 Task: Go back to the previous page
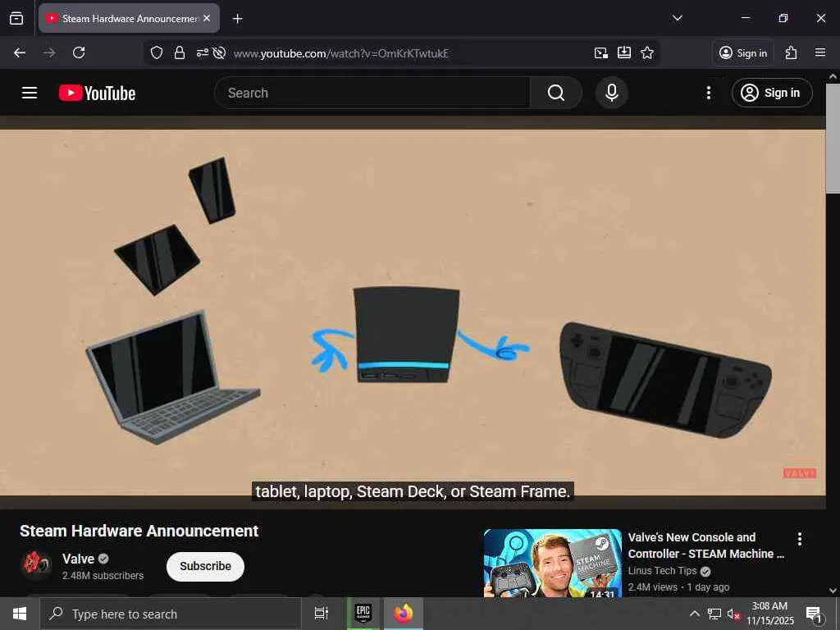20,52
